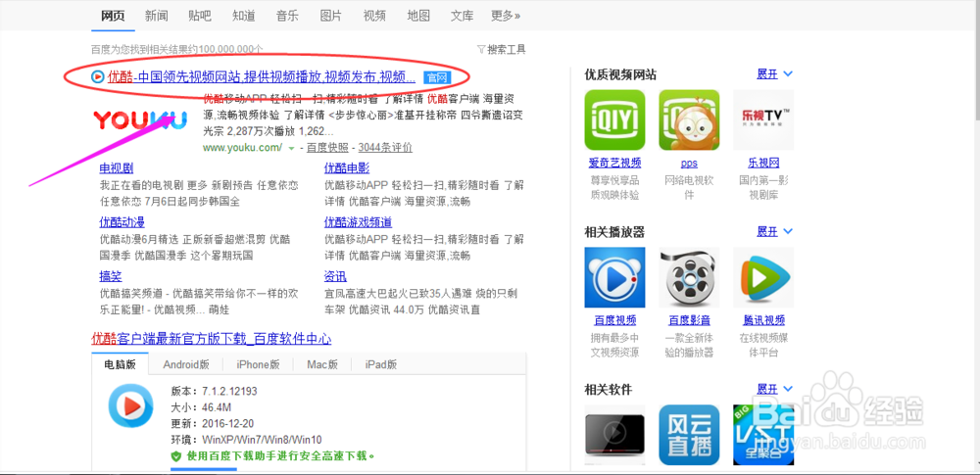Click the version text 7.1.2.12193

[x=229, y=391]
